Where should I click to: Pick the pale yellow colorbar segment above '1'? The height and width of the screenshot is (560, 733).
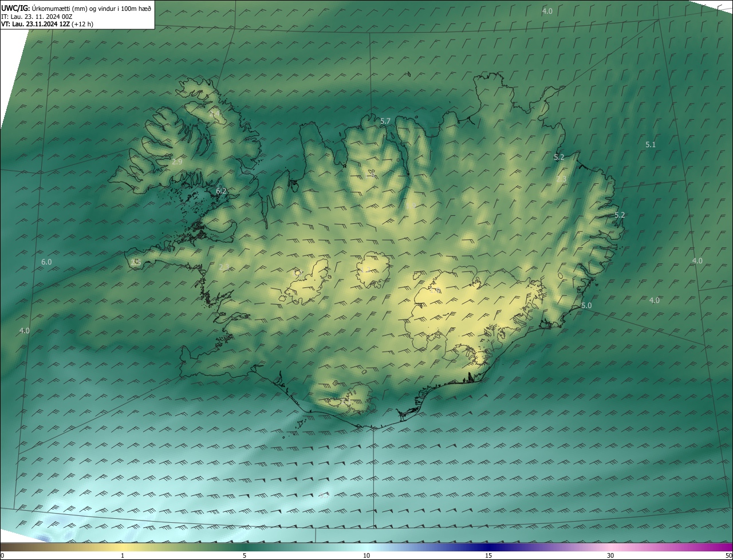123,547
